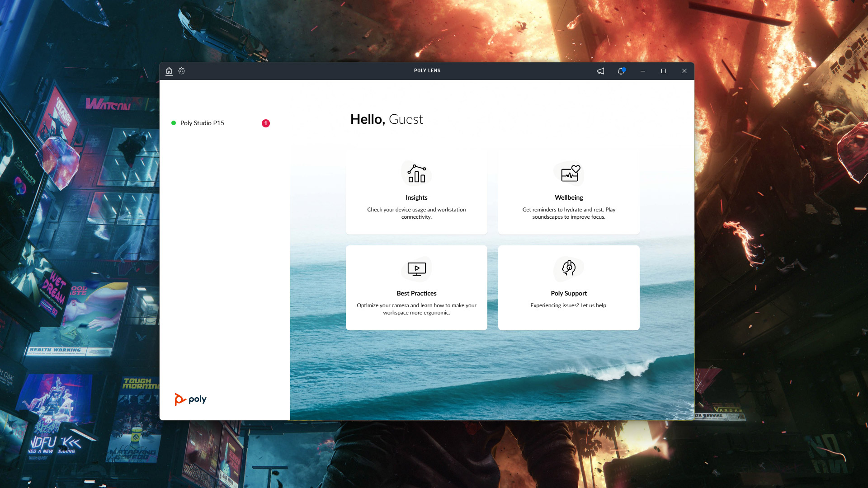Click the Insights bar chart icon
Screen dimensions: 868x488
point(416,174)
